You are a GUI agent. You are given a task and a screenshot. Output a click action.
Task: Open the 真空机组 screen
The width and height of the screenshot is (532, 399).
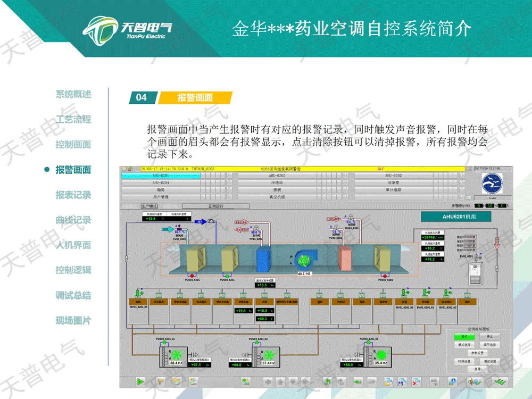(x=277, y=197)
